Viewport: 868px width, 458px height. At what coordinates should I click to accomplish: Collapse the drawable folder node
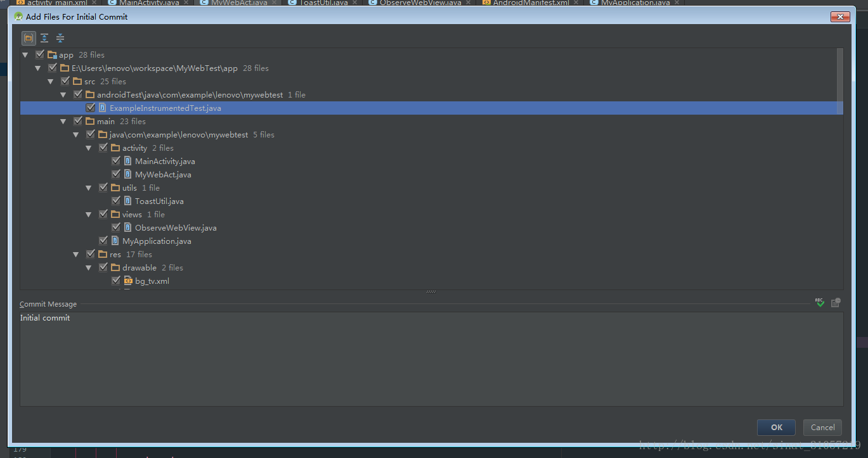(89, 268)
